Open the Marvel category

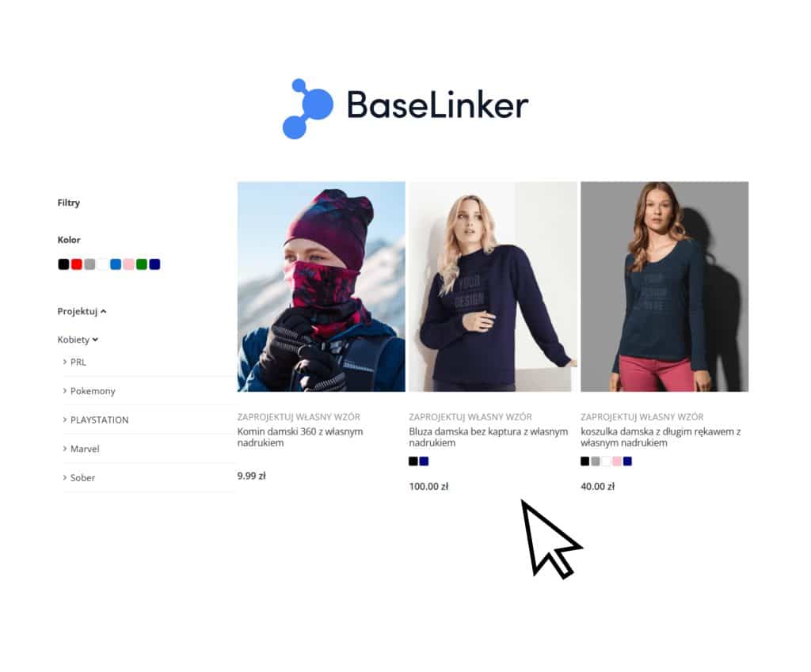84,449
